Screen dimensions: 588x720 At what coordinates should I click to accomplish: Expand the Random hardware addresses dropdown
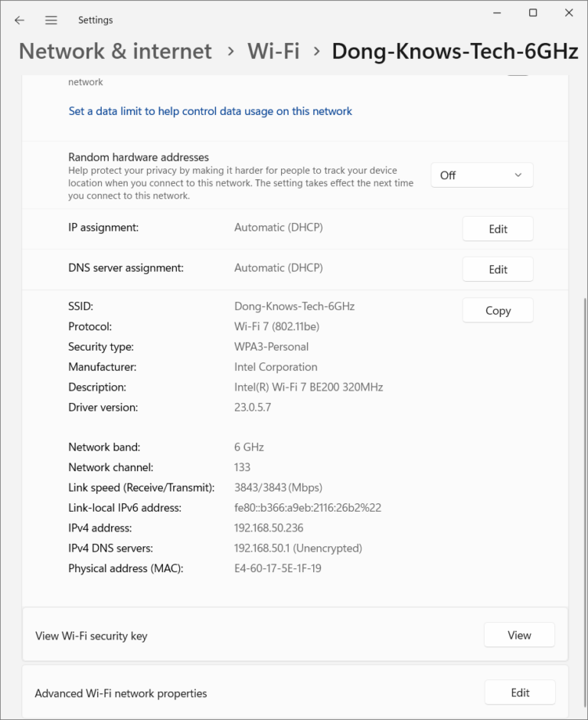[x=482, y=175]
